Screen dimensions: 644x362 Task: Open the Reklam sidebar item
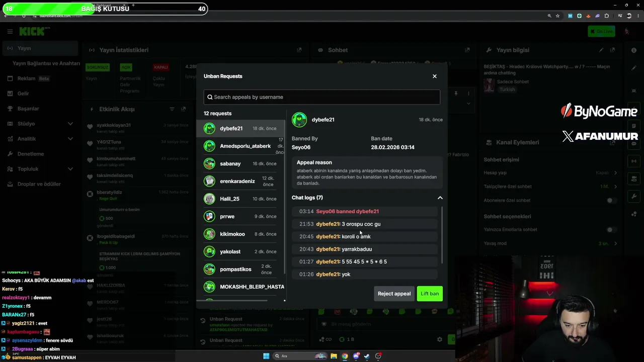40,78
